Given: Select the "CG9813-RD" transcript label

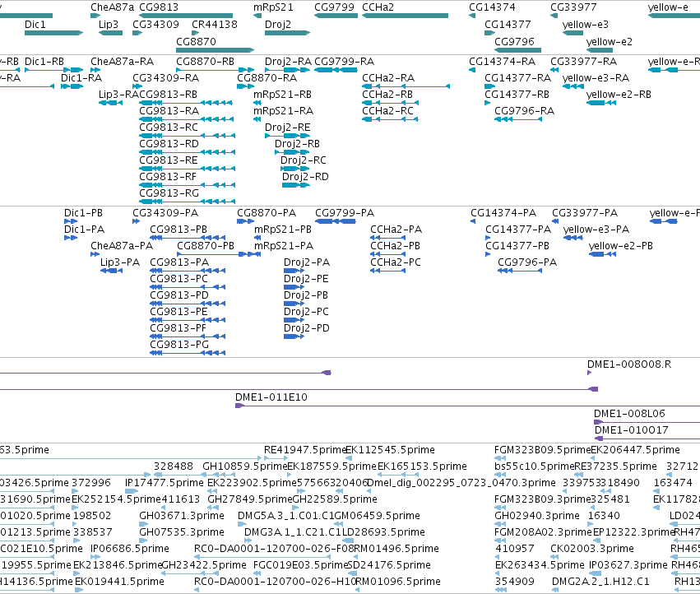Looking at the screenshot, I should click(x=169, y=144).
